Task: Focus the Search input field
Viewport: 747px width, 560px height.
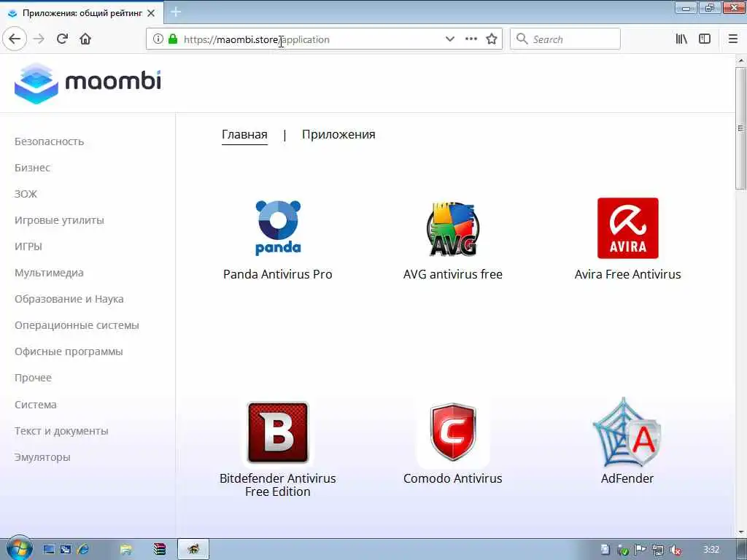Action: coord(565,39)
